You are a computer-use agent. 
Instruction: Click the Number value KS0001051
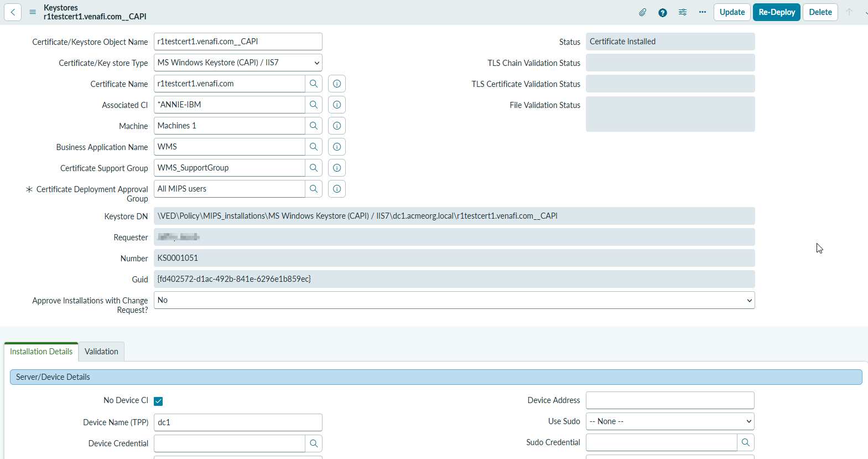coord(454,258)
